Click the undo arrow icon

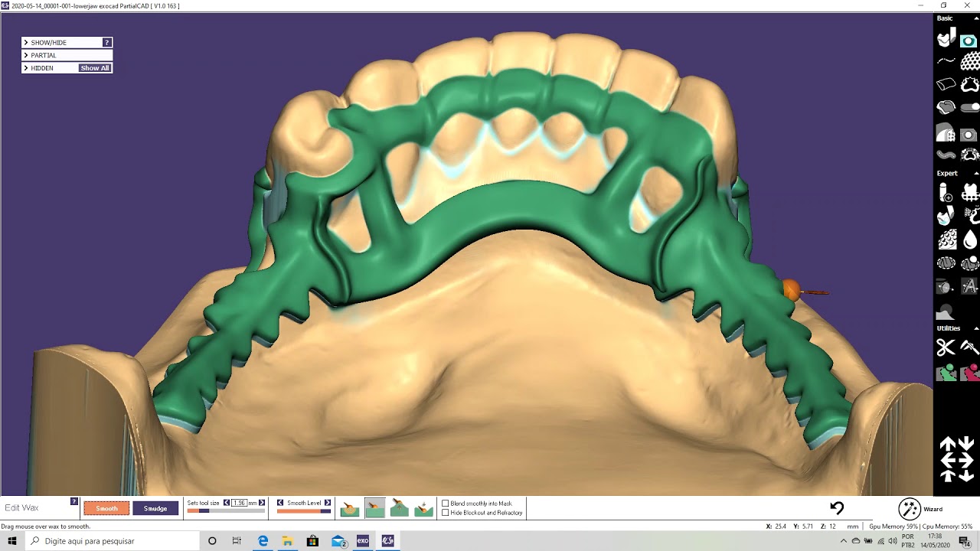coord(837,508)
